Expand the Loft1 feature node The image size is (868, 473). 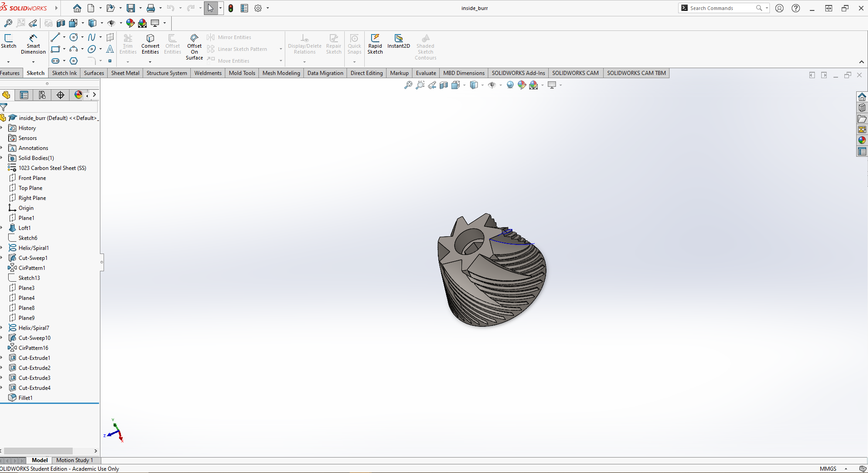click(2, 228)
